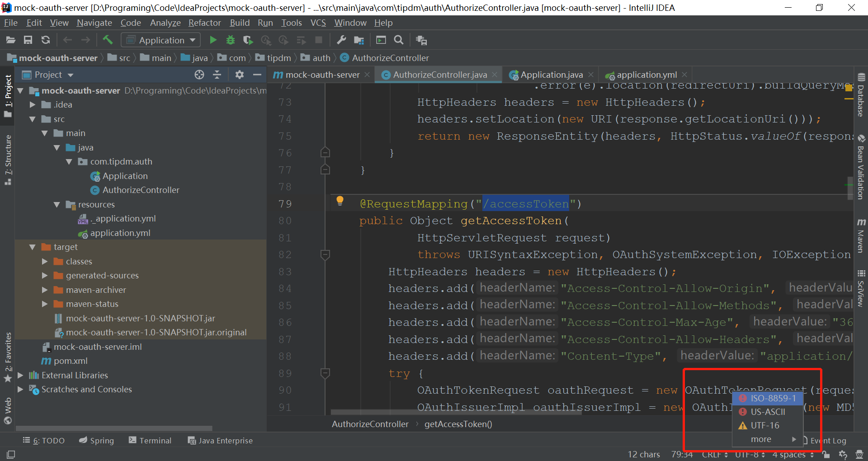The width and height of the screenshot is (868, 461).
Task: Open the Maven tool window
Action: click(x=861, y=235)
